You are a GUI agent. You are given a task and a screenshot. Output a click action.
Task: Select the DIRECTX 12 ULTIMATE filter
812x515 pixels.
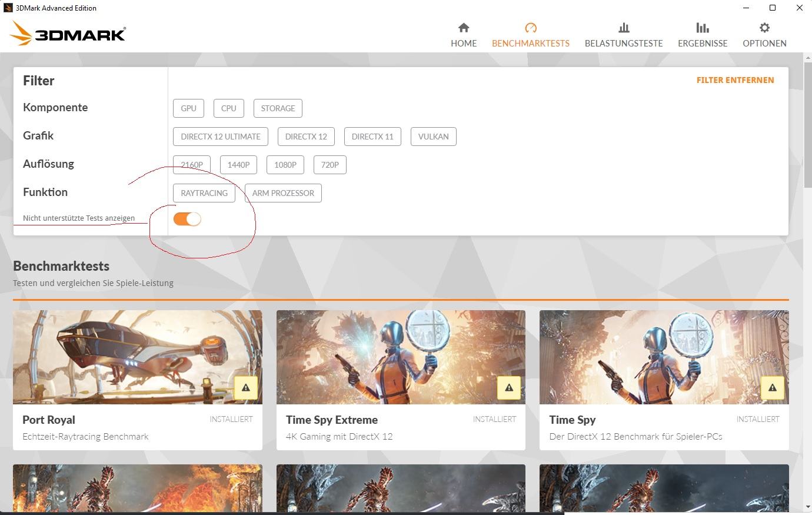[x=221, y=137]
